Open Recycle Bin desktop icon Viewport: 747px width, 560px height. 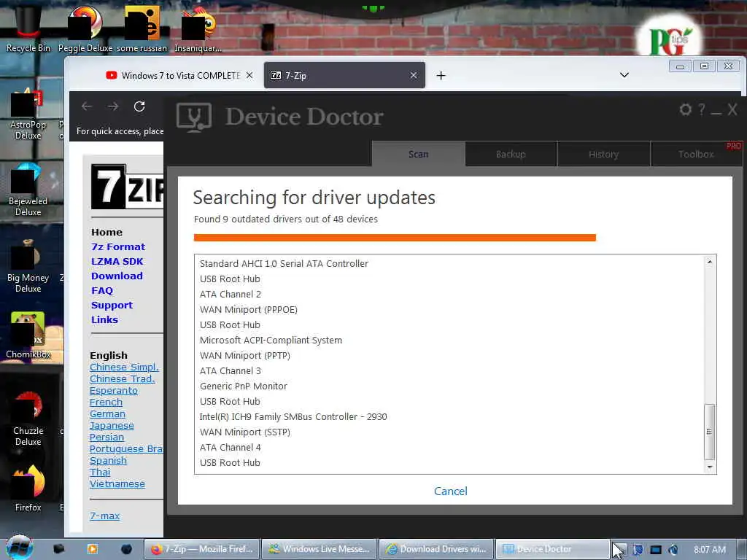point(28,28)
